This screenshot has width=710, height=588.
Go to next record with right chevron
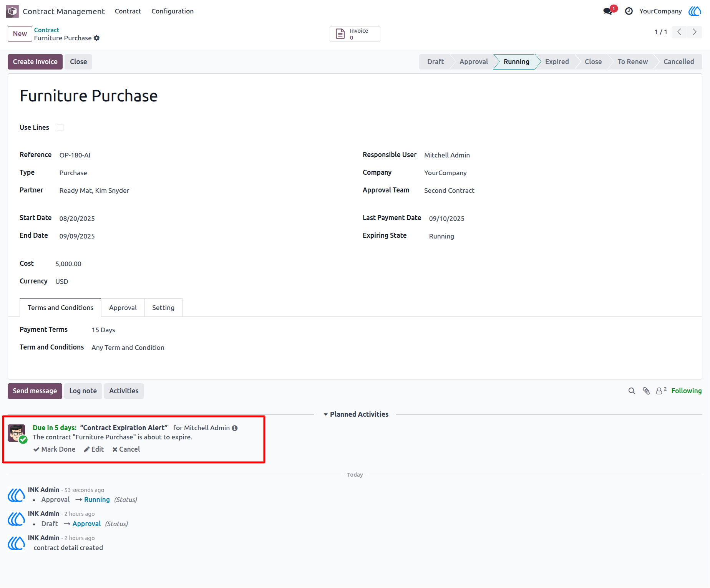point(695,32)
